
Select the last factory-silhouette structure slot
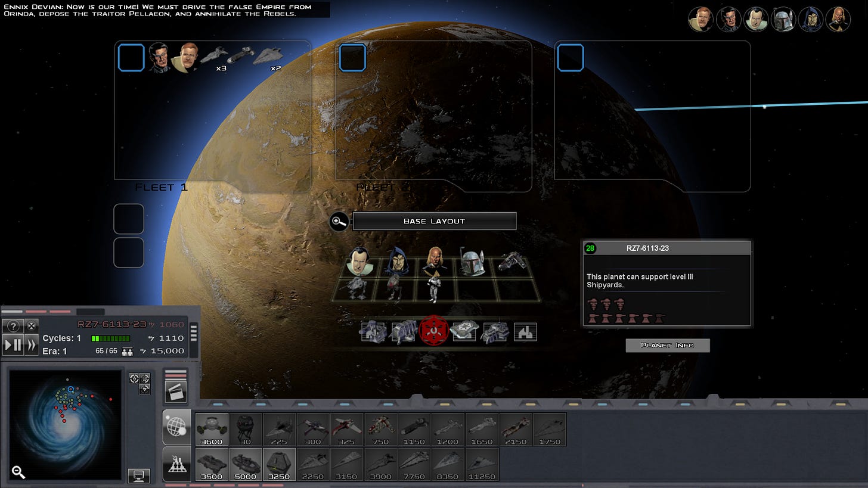coord(525,332)
